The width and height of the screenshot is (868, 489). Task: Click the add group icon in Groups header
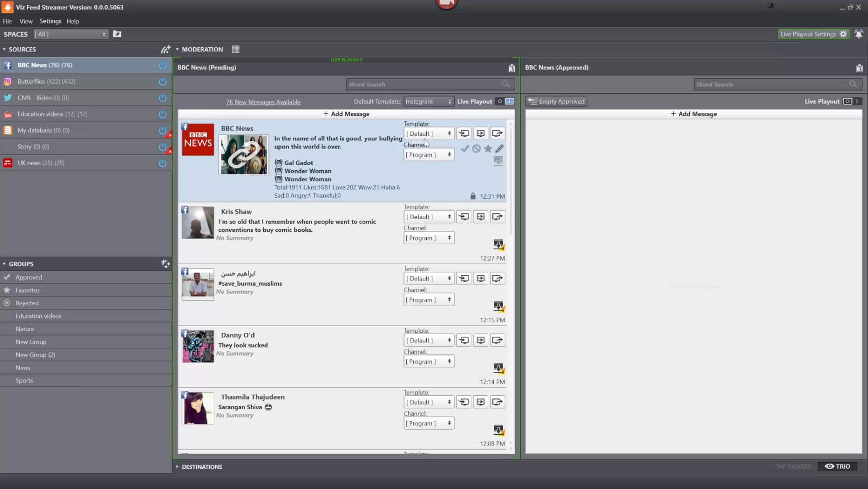[x=166, y=264]
